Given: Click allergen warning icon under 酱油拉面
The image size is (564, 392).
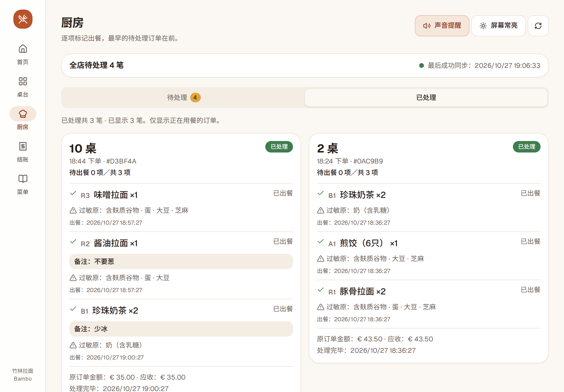Looking at the screenshot, I should point(73,278).
